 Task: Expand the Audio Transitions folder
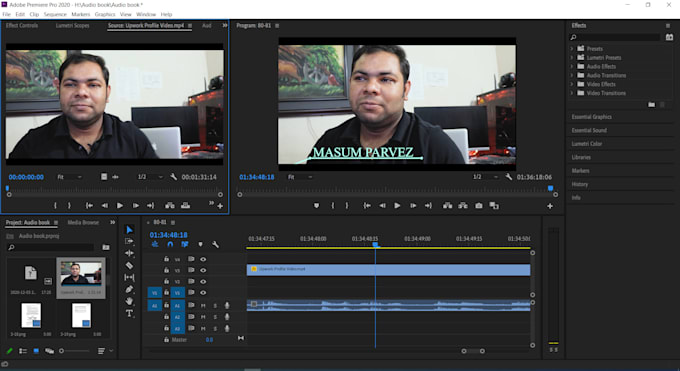[572, 75]
